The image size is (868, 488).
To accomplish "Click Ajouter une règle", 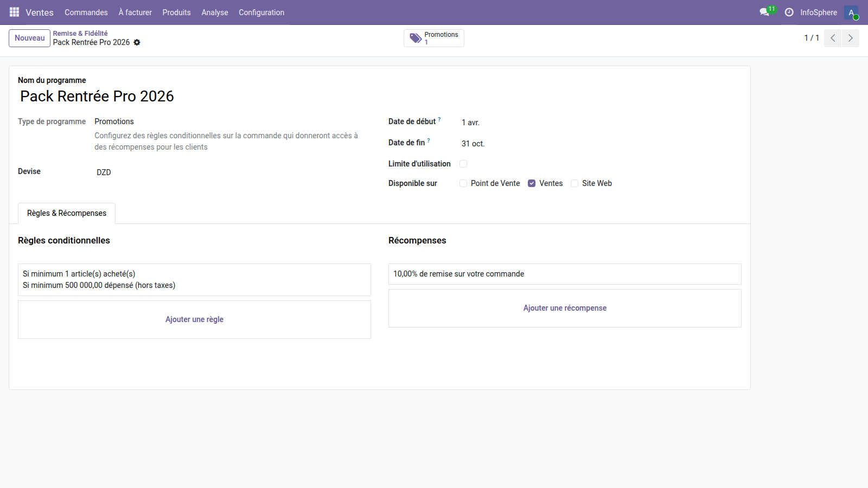I will 194,319.
